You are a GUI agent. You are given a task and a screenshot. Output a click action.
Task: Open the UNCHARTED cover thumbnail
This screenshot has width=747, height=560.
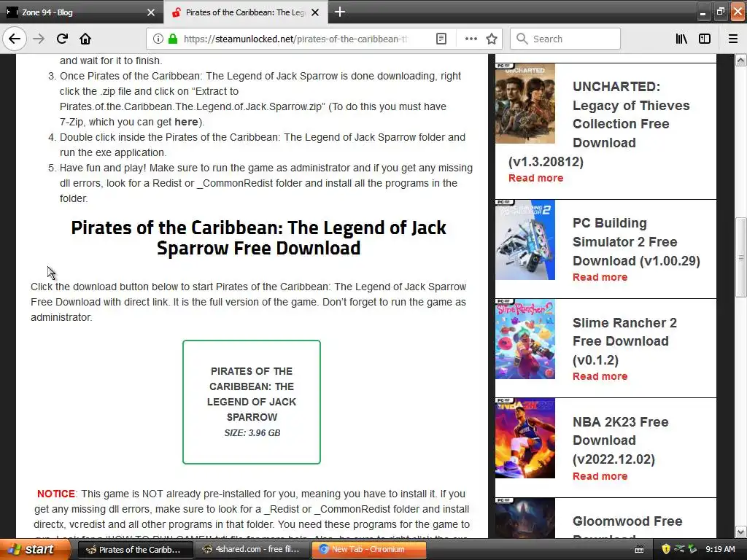pos(525,104)
